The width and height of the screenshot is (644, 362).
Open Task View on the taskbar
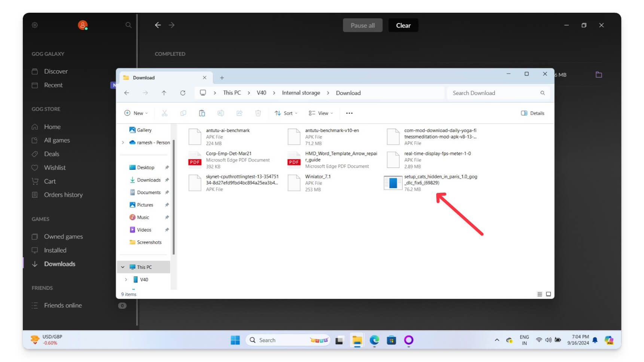point(339,340)
